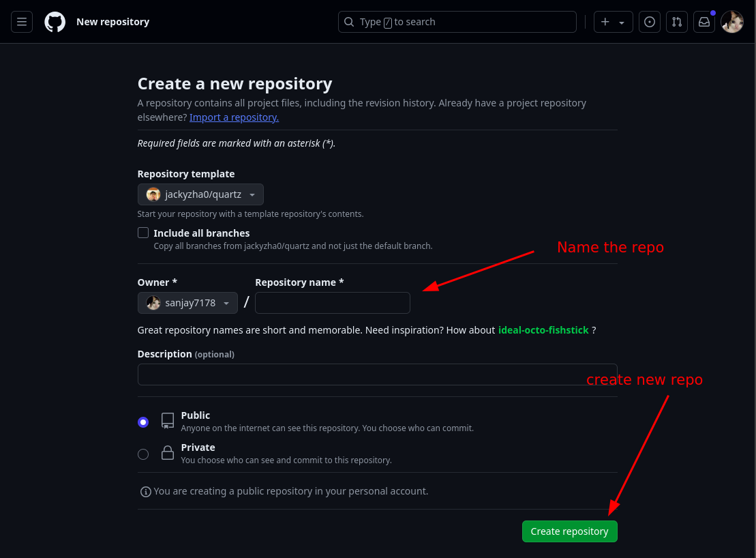Viewport: 756px width, 558px height.
Task: Click the info icon beside public repository notice
Action: coord(145,491)
